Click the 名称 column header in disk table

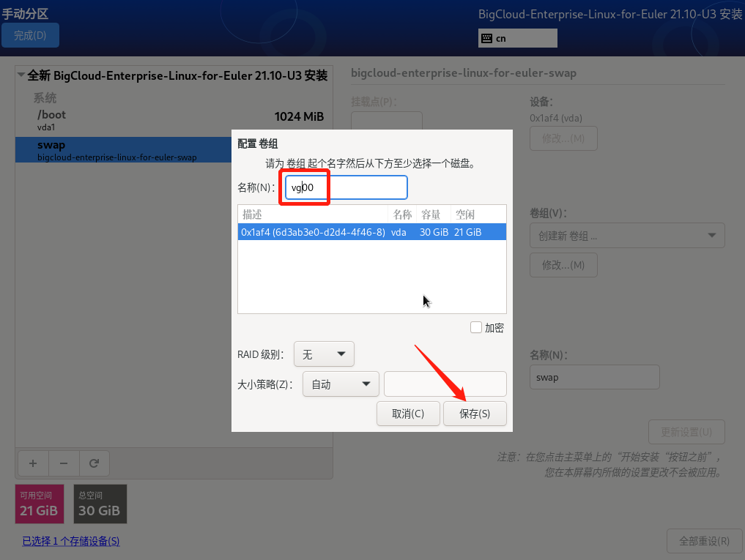(x=402, y=214)
